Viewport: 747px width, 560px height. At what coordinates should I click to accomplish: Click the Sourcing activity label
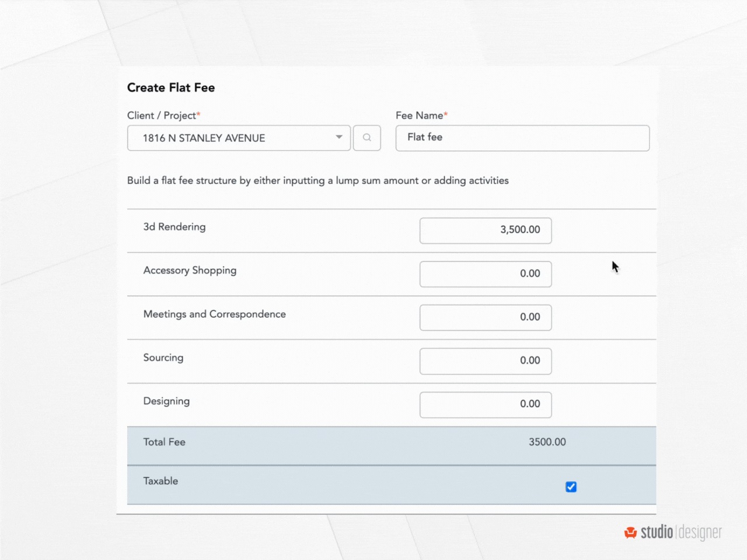tap(163, 358)
